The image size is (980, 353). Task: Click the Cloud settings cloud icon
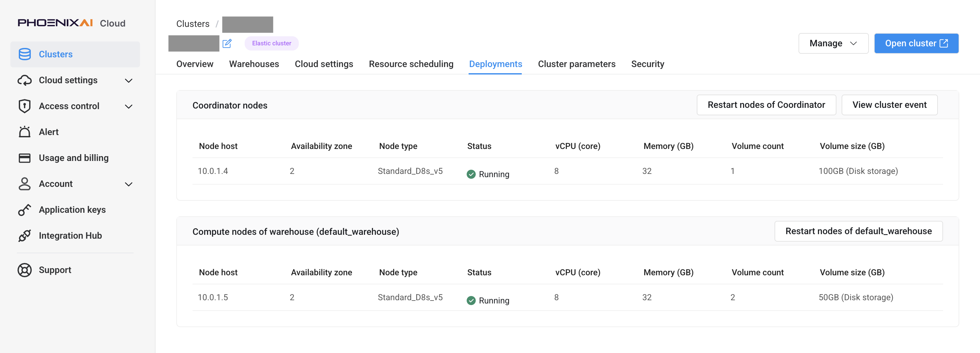pyautogui.click(x=25, y=80)
